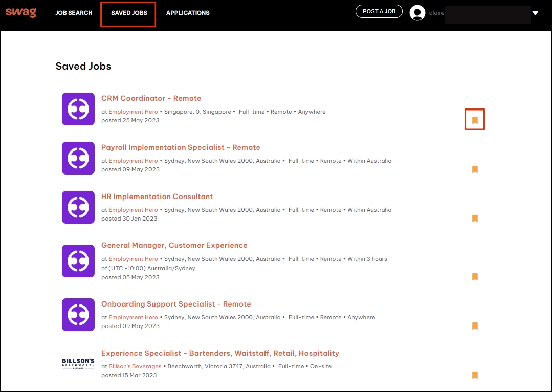Screen dimensions: 552x392
Task: Switch to the Applications tab
Action: pos(188,13)
